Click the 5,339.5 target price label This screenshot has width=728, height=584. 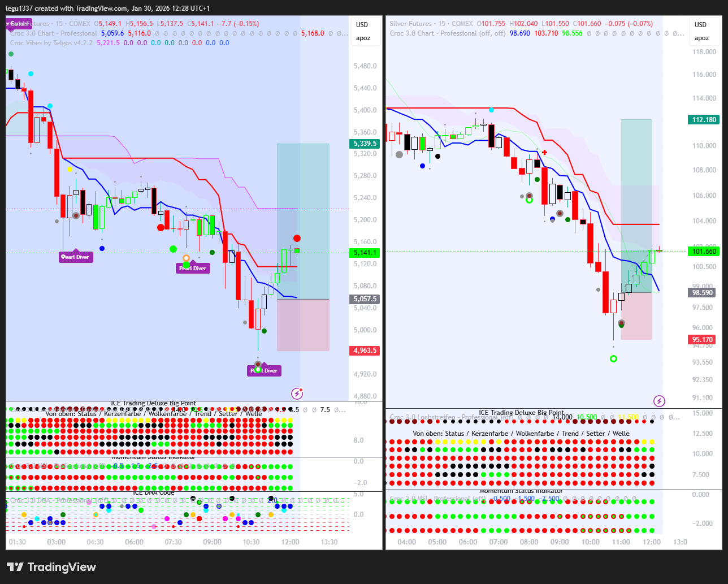coord(365,144)
